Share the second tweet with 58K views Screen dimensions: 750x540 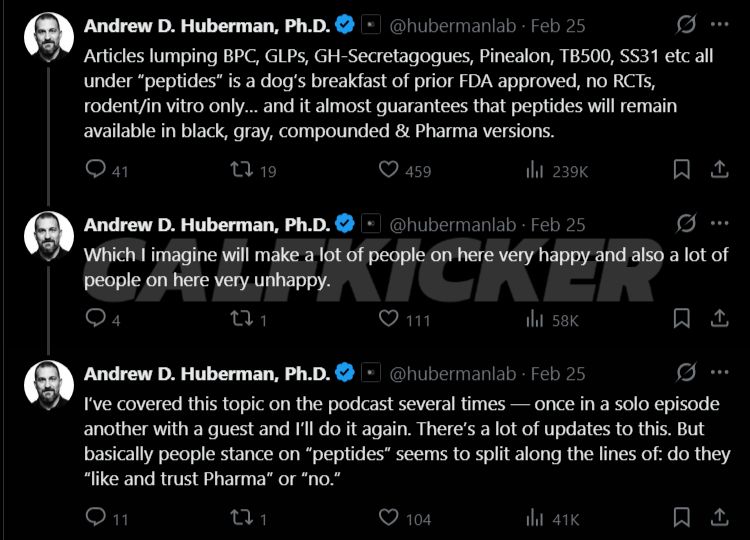719,319
